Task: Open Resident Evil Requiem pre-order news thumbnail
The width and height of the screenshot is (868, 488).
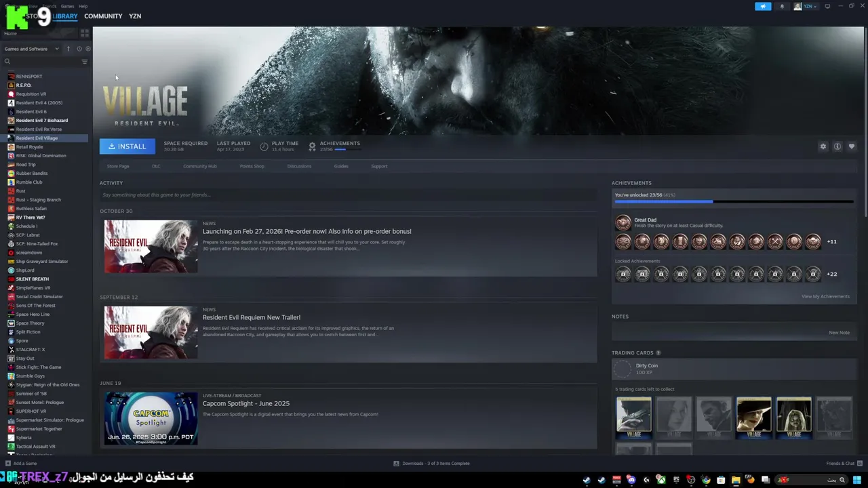Action: click(151, 246)
